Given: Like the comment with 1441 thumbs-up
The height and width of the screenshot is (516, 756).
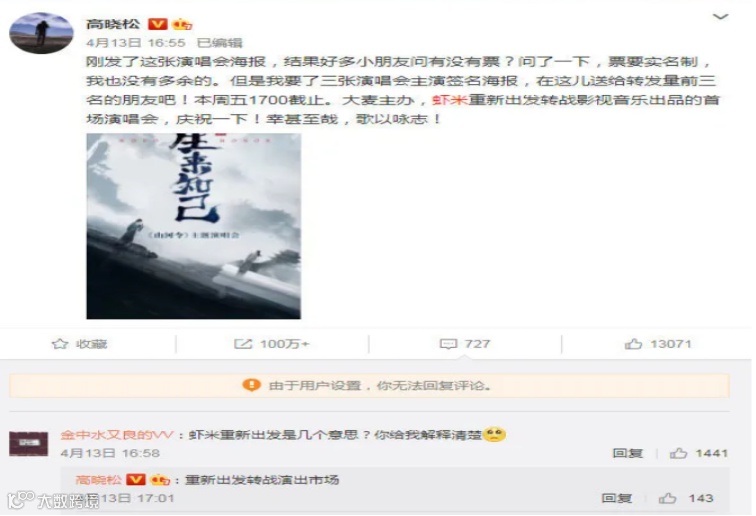Looking at the screenshot, I should point(678,453).
